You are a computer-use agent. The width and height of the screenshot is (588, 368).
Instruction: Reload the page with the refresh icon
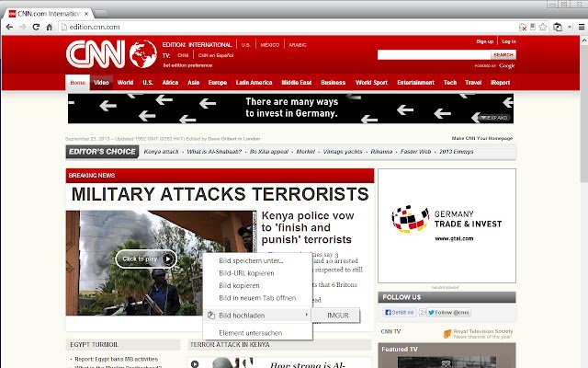point(36,27)
